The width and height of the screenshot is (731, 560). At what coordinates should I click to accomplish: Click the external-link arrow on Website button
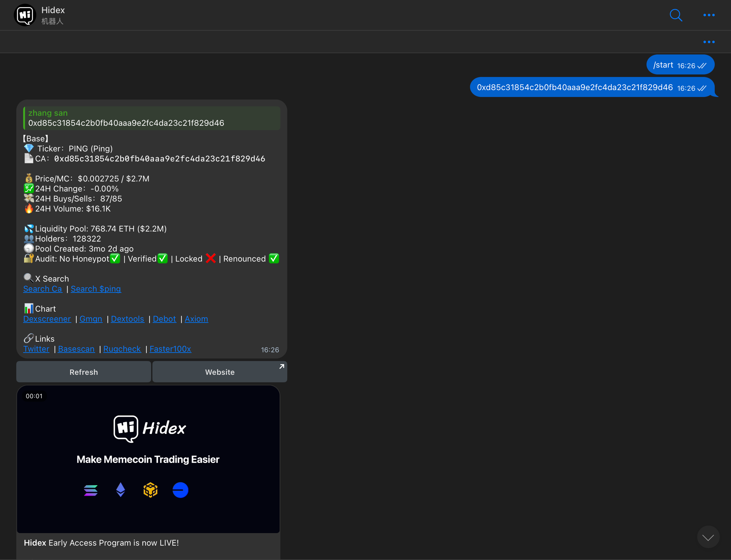pyautogui.click(x=281, y=366)
